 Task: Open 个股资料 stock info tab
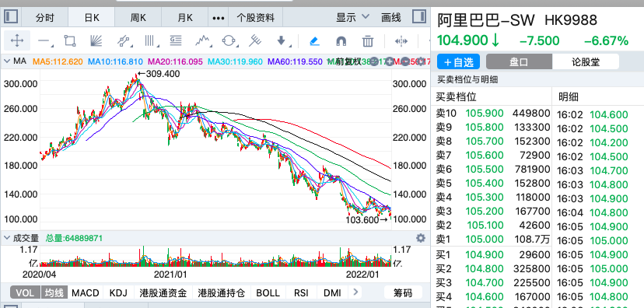(x=255, y=18)
